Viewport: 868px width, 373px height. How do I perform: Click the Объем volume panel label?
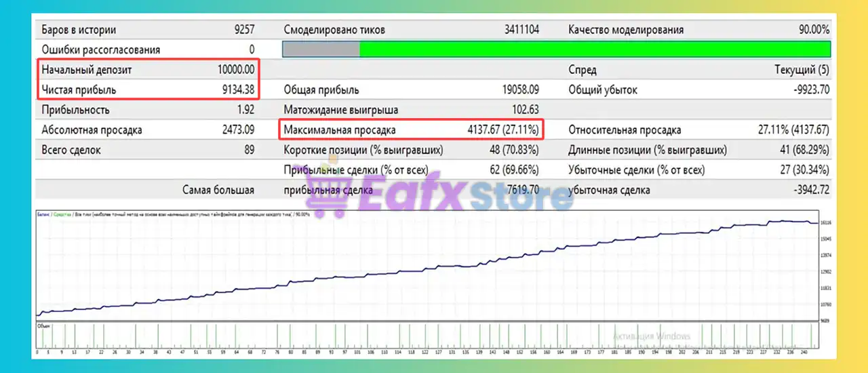coord(43,327)
